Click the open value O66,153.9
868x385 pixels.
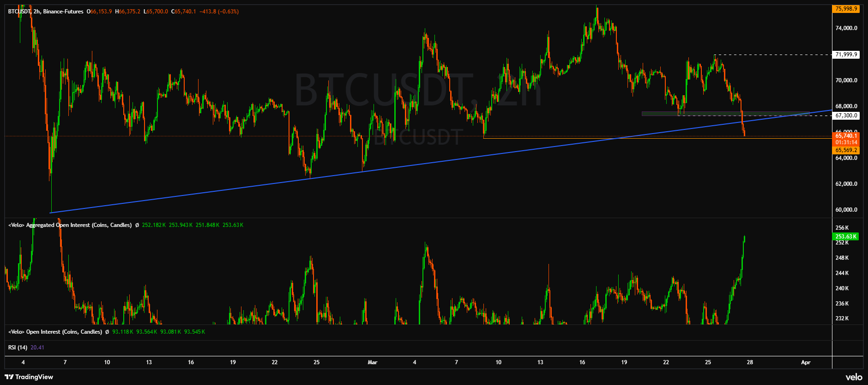point(99,11)
